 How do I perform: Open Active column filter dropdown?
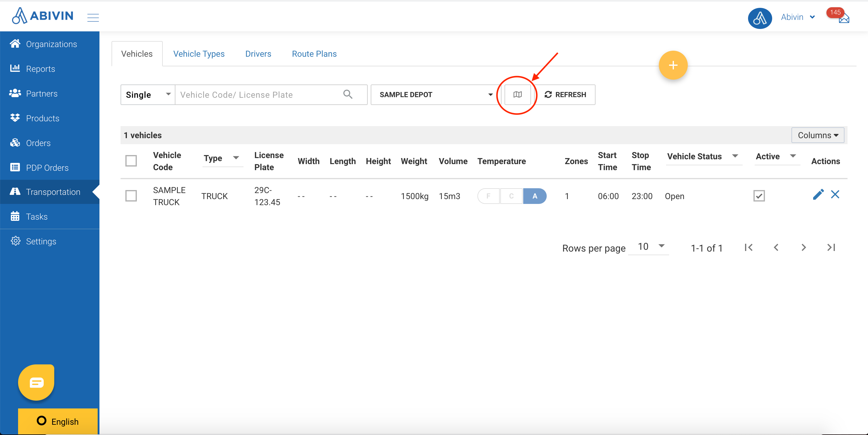point(777,157)
